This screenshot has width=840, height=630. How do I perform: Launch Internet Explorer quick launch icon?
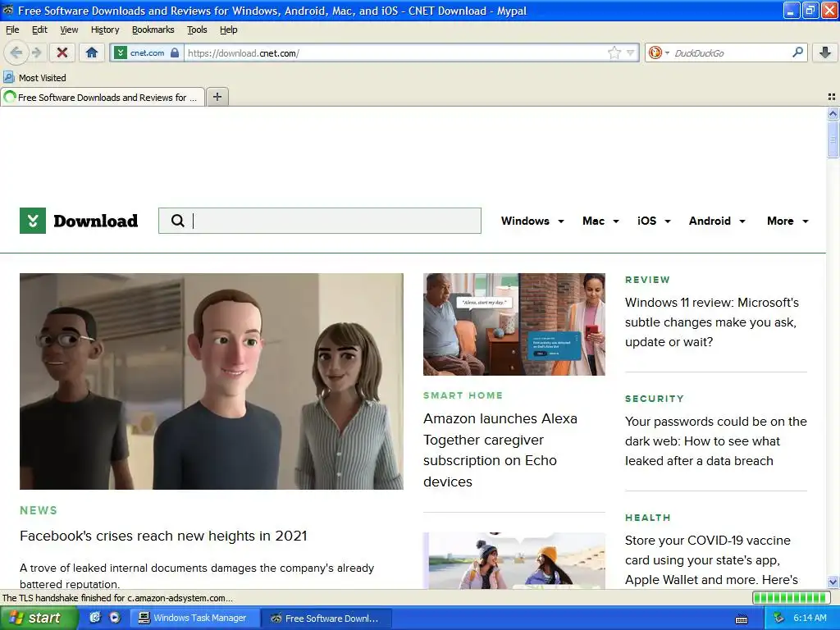coord(95,617)
